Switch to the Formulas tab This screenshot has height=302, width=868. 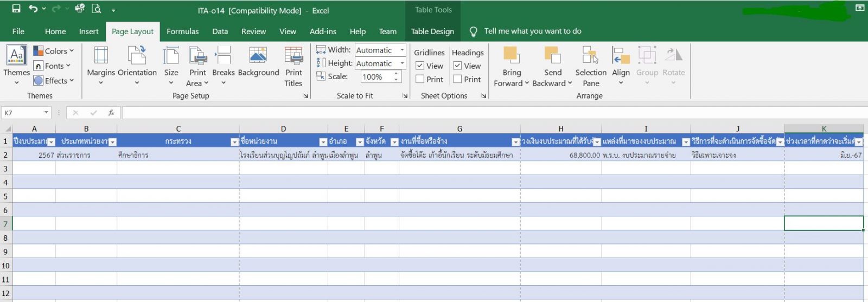182,31
